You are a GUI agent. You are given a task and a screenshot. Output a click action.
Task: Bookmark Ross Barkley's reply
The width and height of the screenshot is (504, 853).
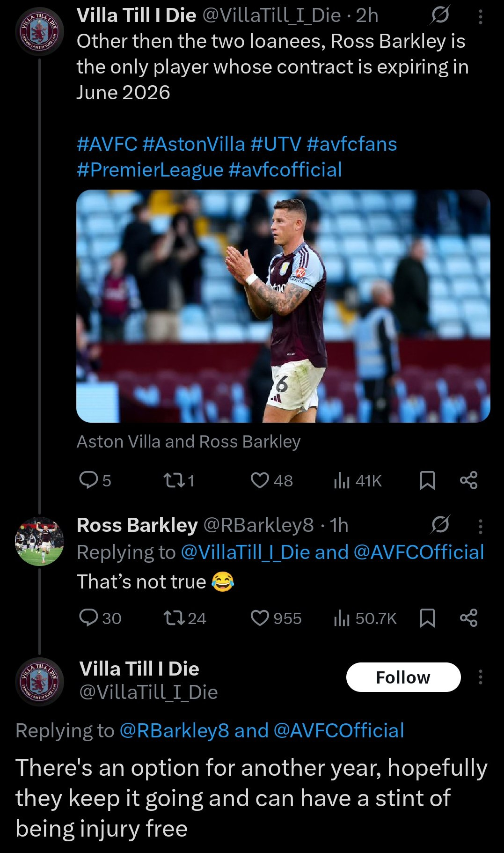(427, 618)
